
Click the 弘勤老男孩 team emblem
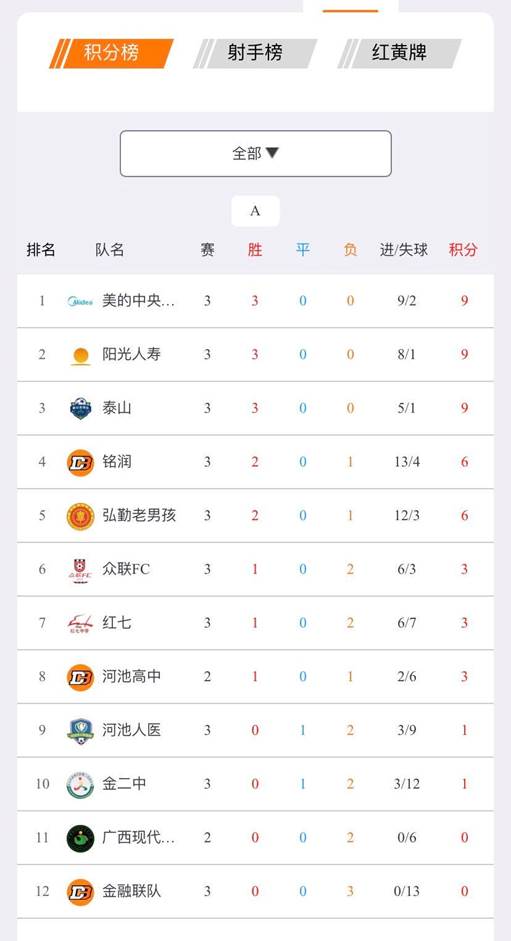click(80, 516)
